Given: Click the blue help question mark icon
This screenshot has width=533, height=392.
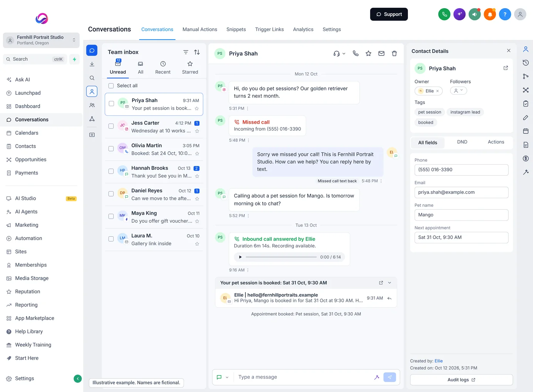Looking at the screenshot, I should point(505,14).
